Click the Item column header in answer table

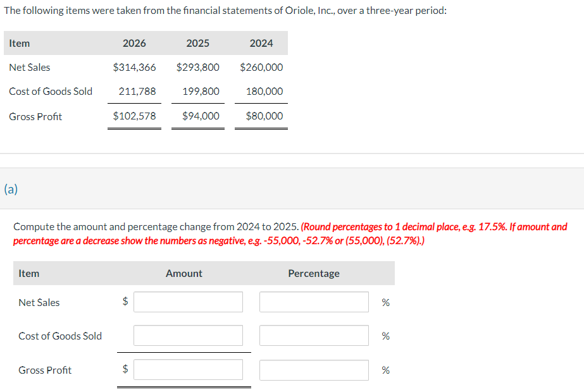[x=28, y=273]
